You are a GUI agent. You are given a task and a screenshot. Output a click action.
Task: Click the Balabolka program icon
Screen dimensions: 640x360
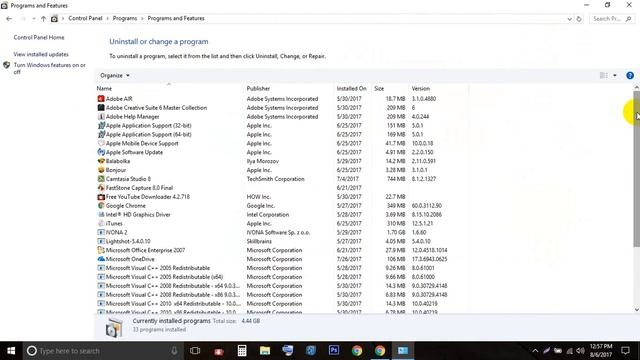pos(101,161)
